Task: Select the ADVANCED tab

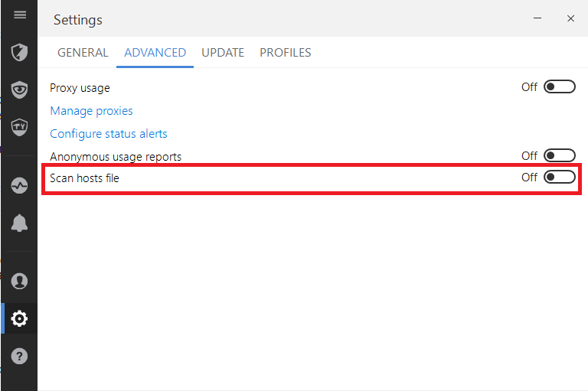Action: (155, 53)
